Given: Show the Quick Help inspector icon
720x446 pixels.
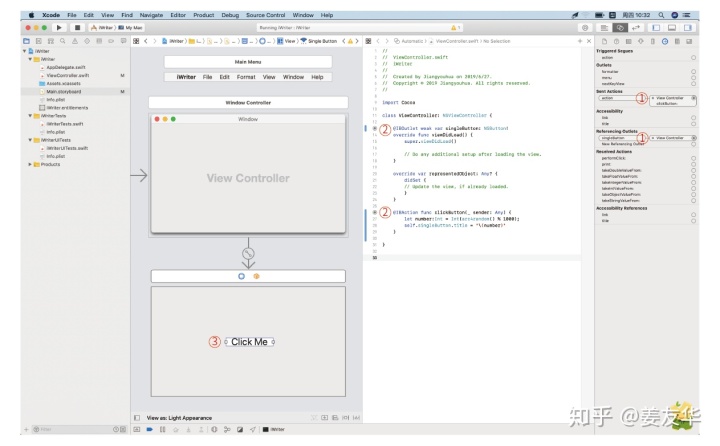Looking at the screenshot, I should (x=616, y=41).
